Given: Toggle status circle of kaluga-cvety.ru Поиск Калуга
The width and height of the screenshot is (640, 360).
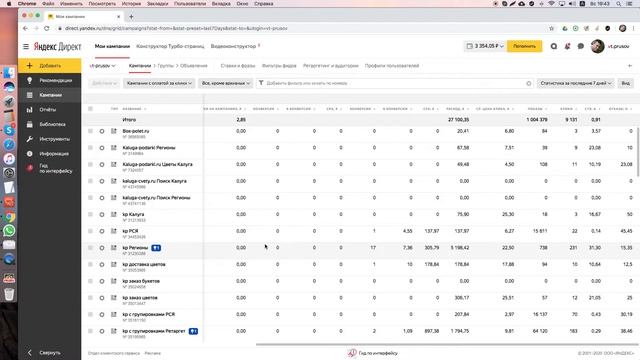Looking at the screenshot, I should (x=102, y=181).
